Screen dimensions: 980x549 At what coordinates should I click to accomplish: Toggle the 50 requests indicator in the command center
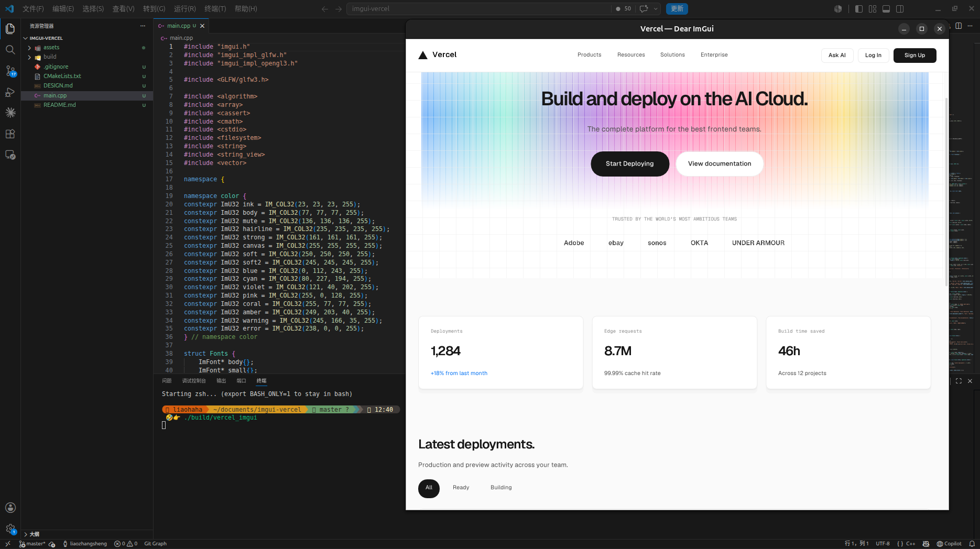(x=624, y=9)
